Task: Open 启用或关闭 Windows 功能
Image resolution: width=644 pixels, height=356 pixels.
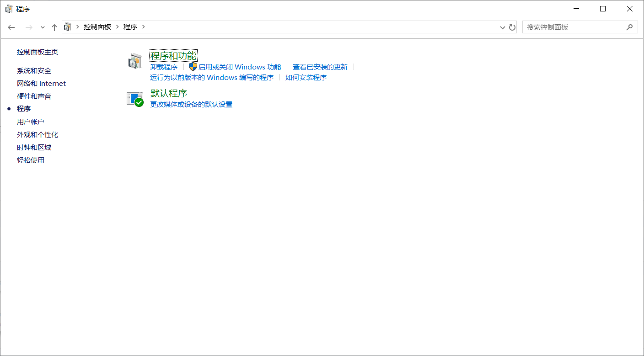Action: pyautogui.click(x=240, y=67)
